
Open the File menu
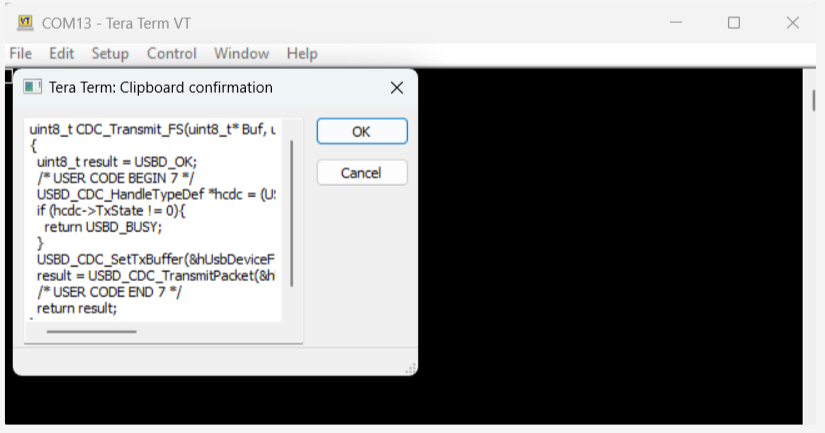pyautogui.click(x=21, y=54)
